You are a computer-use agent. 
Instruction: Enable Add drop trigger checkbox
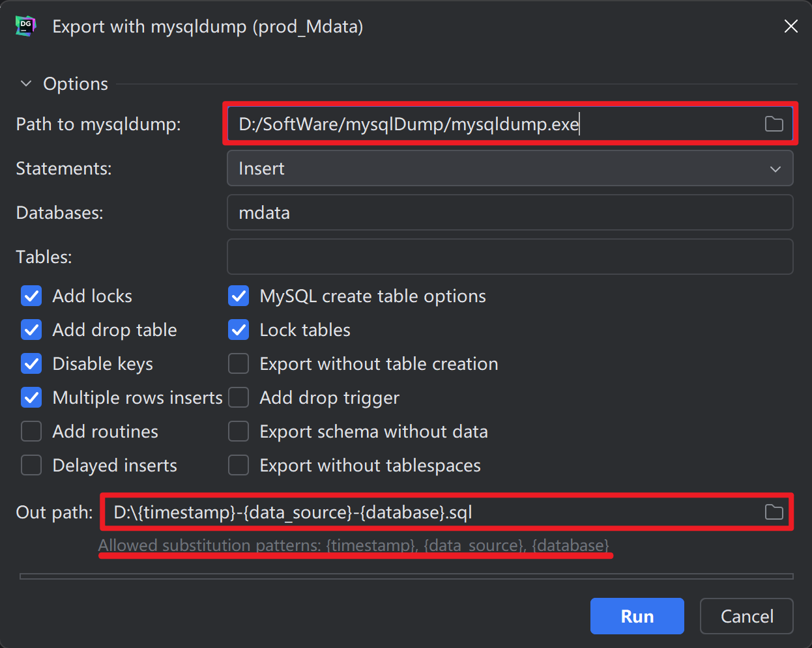click(x=239, y=398)
